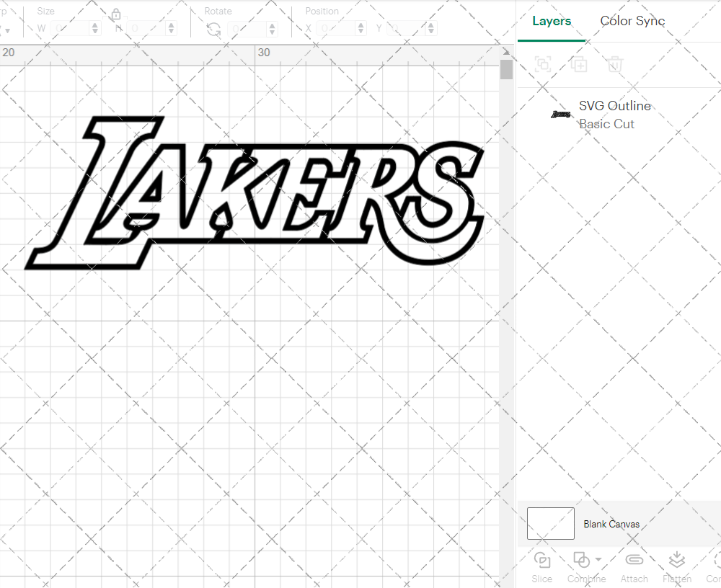Click the Lakers layer thumbnail
This screenshot has height=588, width=721.
coord(560,114)
